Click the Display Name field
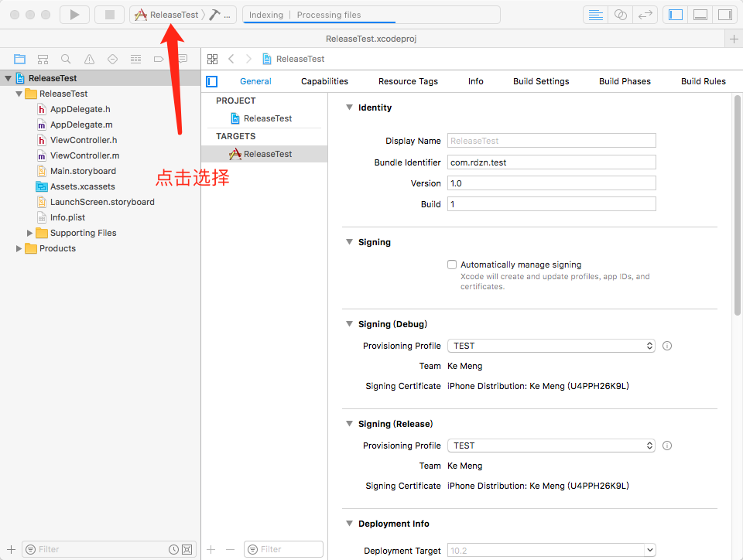The width and height of the screenshot is (743, 560). [x=552, y=141]
